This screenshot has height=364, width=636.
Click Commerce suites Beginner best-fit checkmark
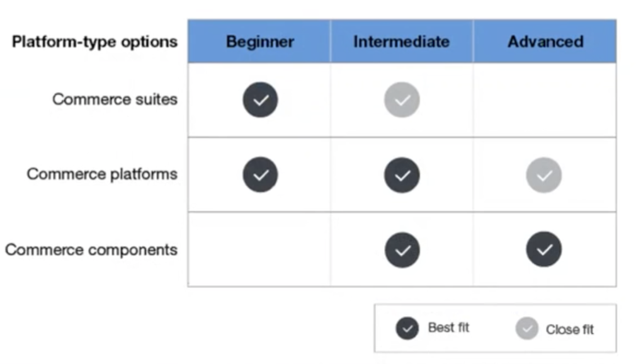[261, 100]
